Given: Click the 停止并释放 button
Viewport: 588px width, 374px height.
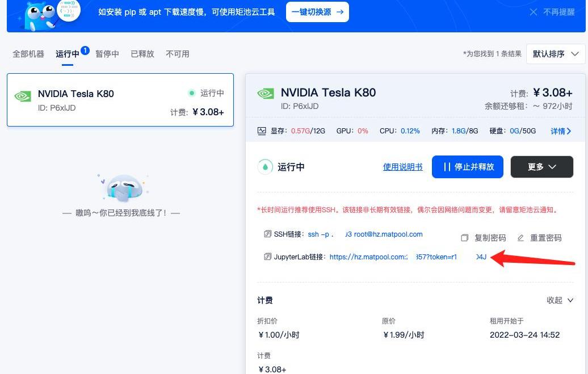Looking at the screenshot, I should 467,167.
